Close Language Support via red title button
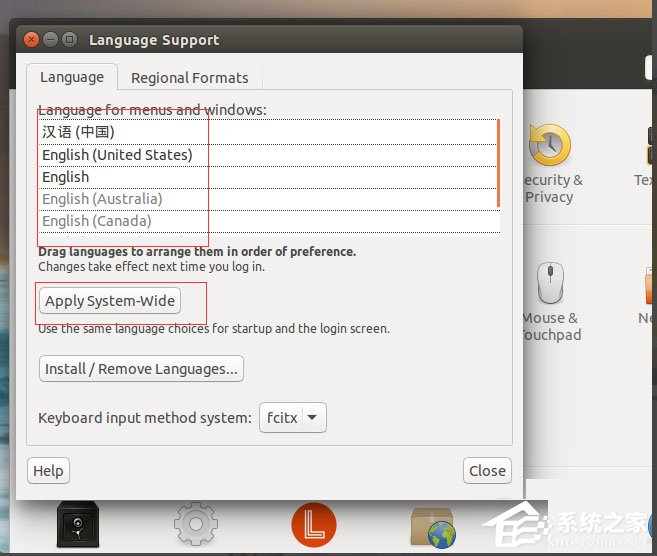This screenshot has width=657, height=556. tap(33, 40)
